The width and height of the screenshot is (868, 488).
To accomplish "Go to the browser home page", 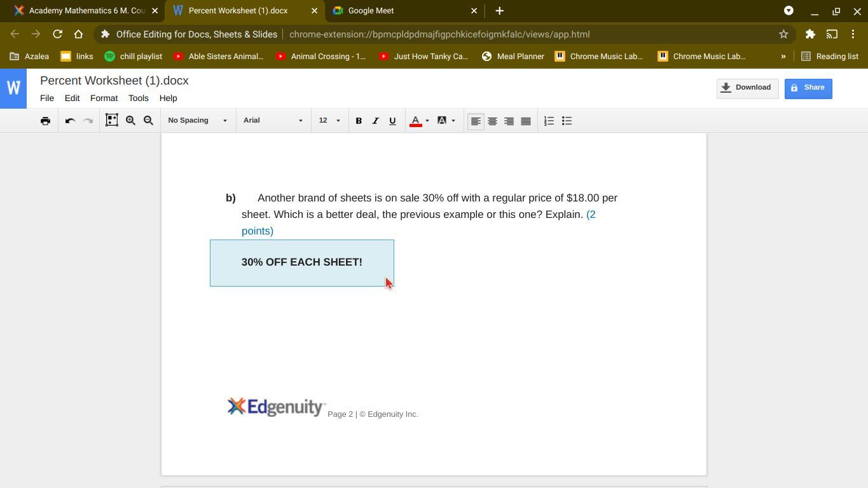I will click(78, 34).
